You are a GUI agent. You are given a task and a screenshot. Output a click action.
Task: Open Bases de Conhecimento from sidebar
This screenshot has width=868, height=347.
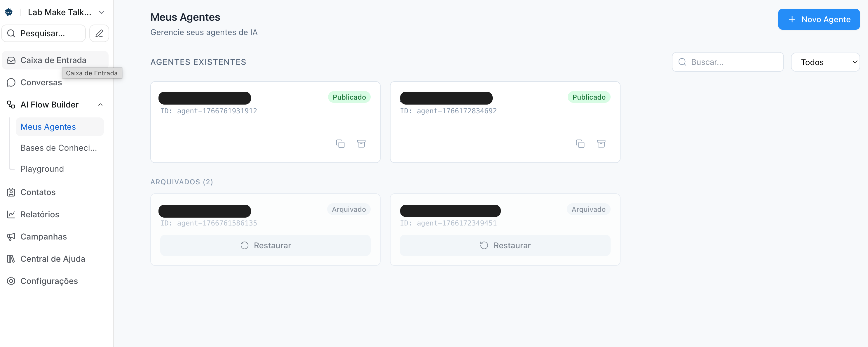click(x=59, y=148)
